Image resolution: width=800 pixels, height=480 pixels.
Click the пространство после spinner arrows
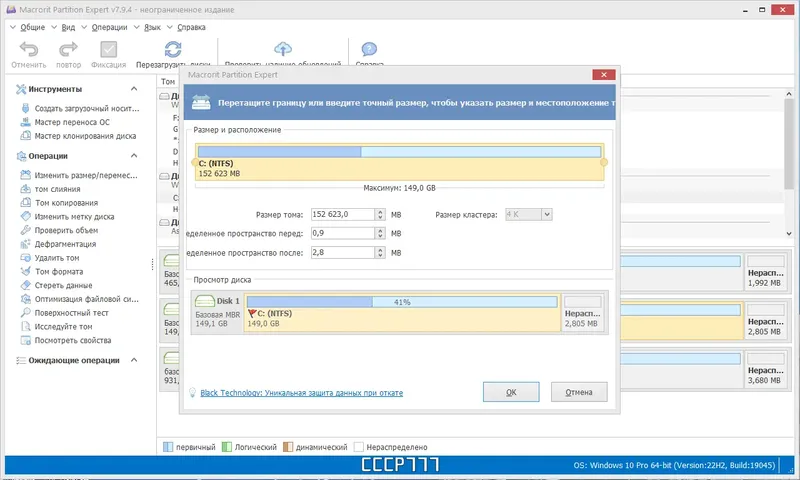coord(380,252)
